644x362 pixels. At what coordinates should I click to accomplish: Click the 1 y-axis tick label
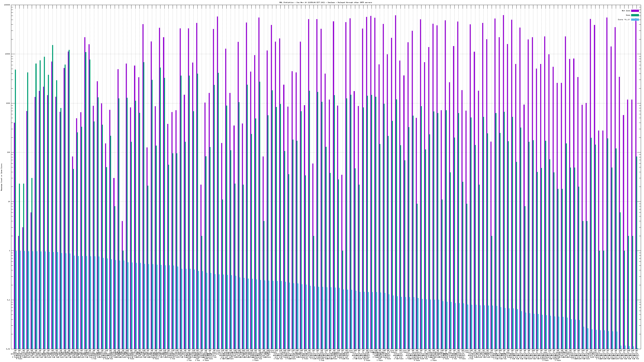(10, 251)
